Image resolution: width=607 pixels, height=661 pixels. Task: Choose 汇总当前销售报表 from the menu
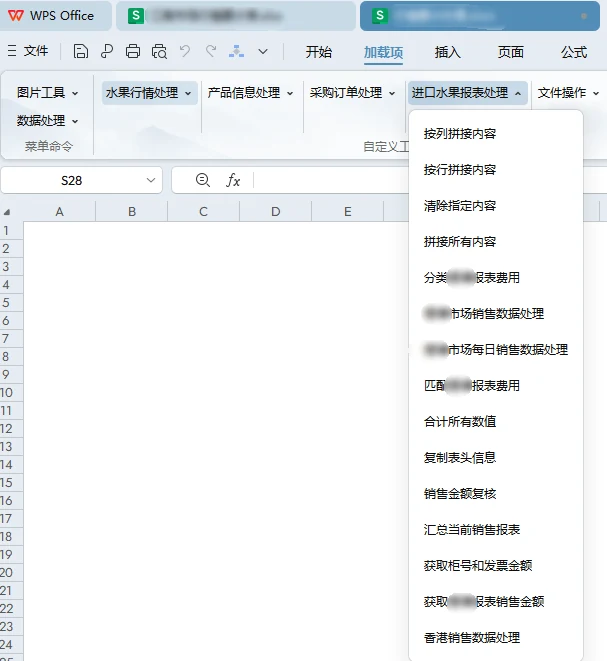(472, 529)
